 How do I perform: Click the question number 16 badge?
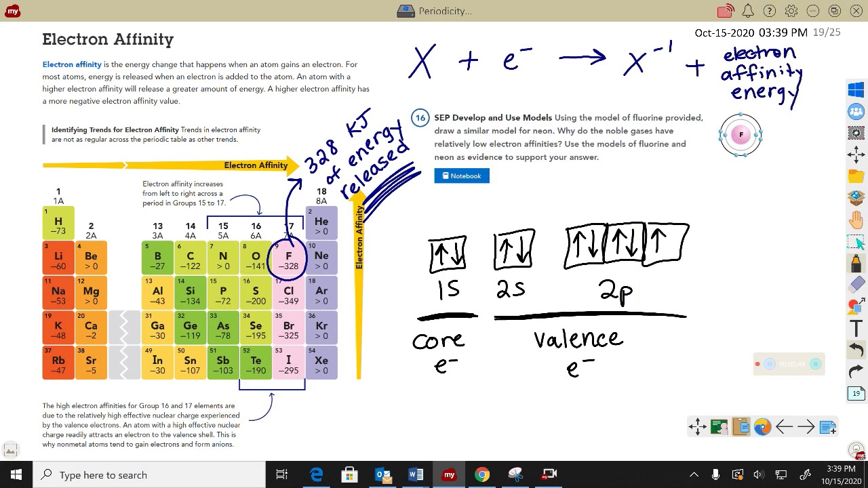click(420, 118)
